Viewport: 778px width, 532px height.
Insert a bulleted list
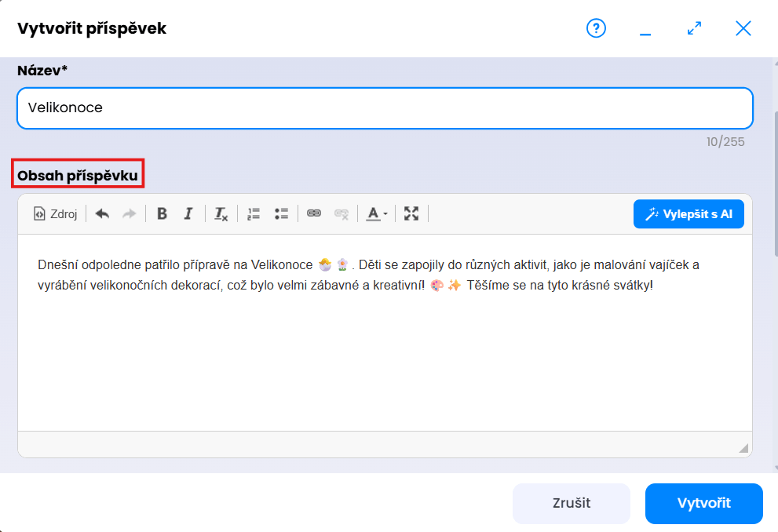coord(281,213)
